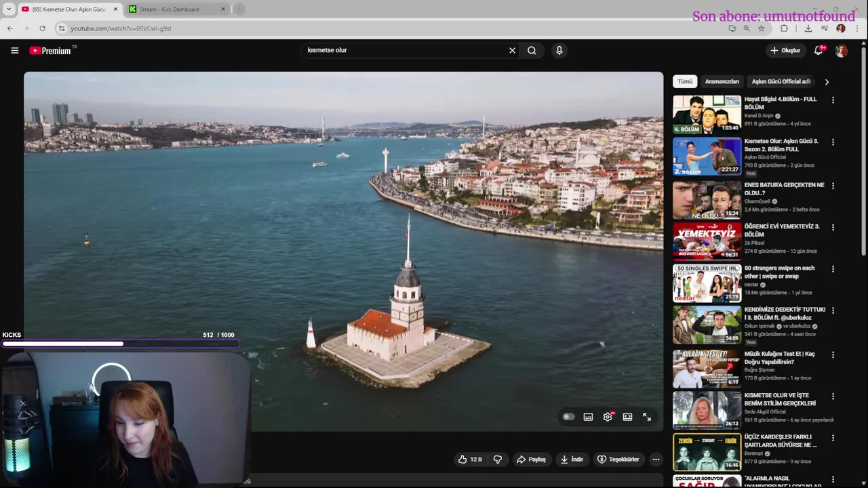The height and width of the screenshot is (488, 868).
Task: Open media controls icon in Chrome toolbar
Action: point(824,28)
